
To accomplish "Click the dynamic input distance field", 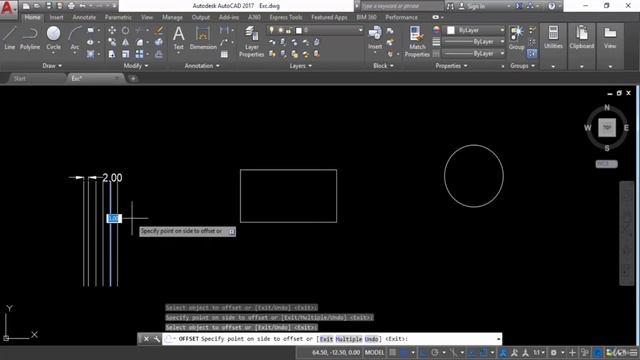I will click(x=114, y=218).
